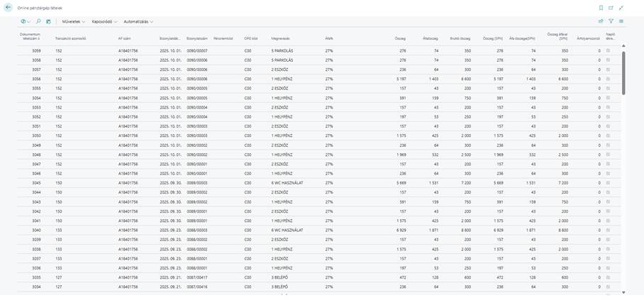Go back using the arrow icon
Viewport: 644px width, 300px height.
point(9,7)
